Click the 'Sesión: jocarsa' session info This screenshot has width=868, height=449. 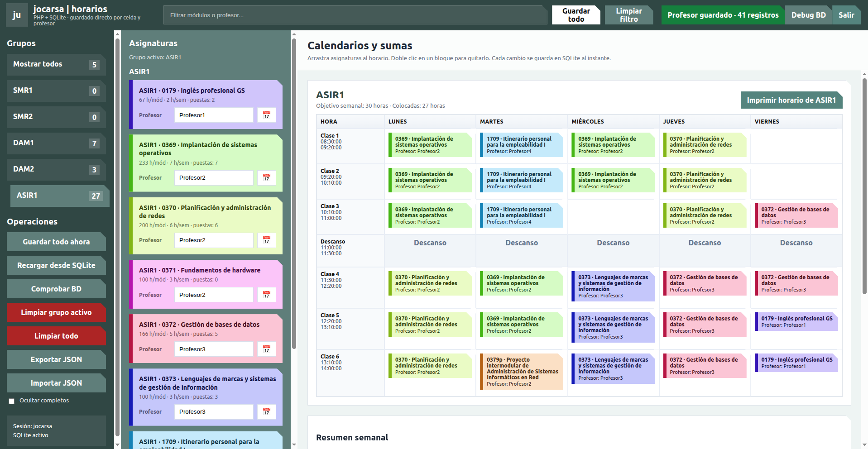33,426
